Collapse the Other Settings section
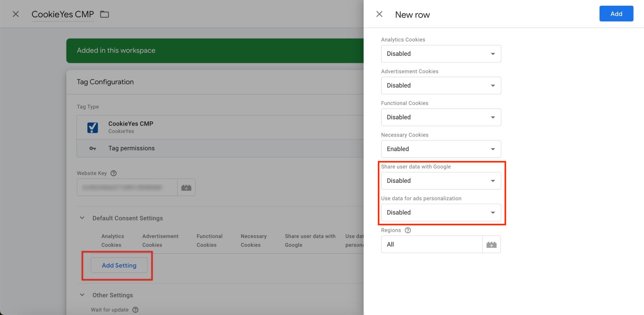Screen dimensions: 644x315 82,295
